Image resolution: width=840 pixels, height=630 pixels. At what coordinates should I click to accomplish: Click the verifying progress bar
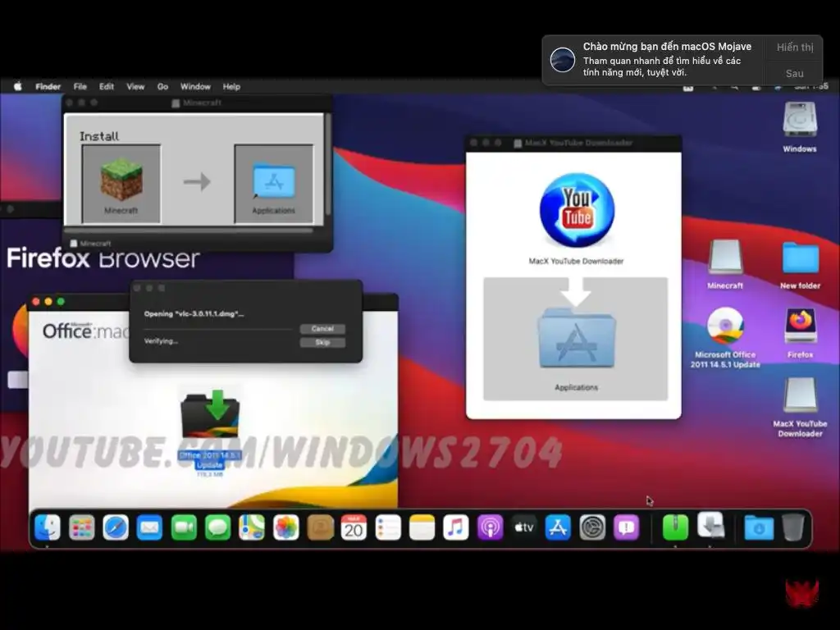pos(218,329)
